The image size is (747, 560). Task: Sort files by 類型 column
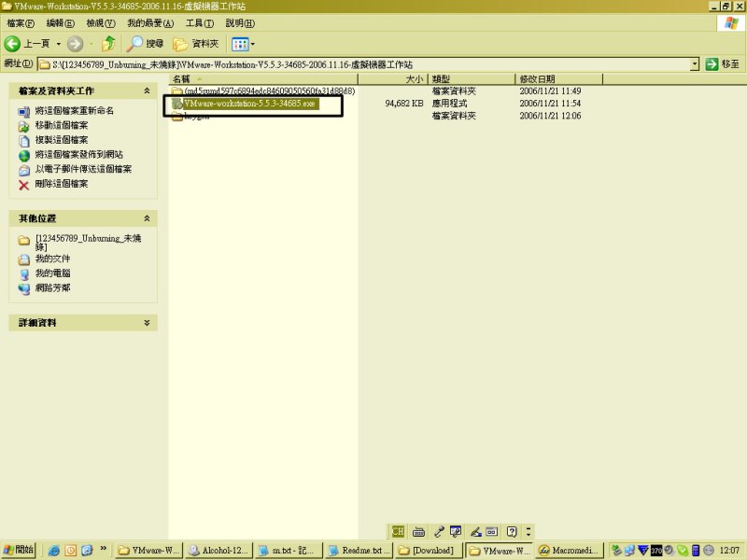[472, 79]
